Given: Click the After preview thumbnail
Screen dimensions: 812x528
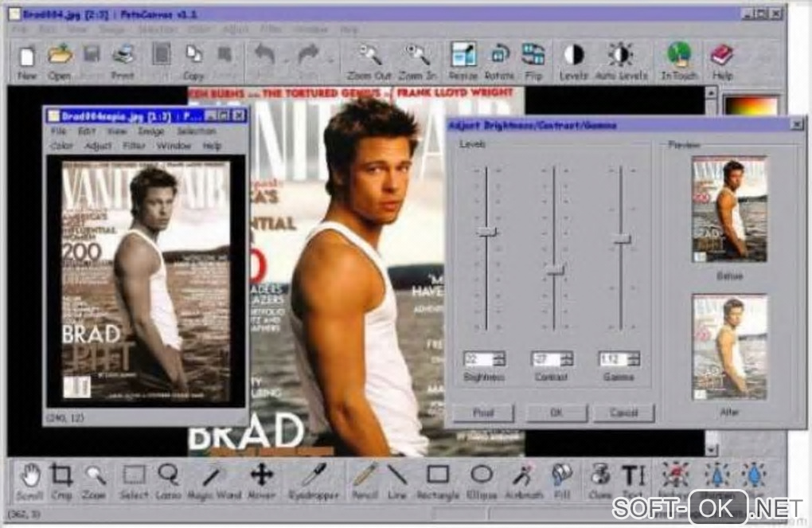Looking at the screenshot, I should (729, 348).
